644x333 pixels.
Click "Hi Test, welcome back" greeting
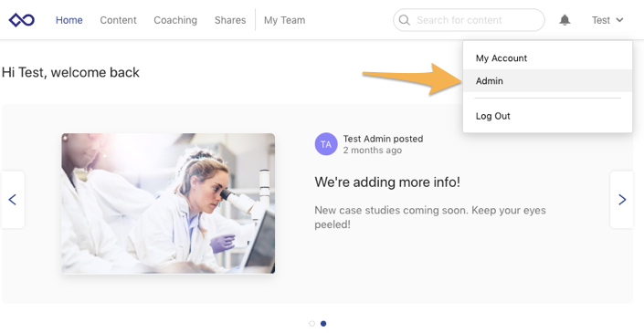click(70, 72)
